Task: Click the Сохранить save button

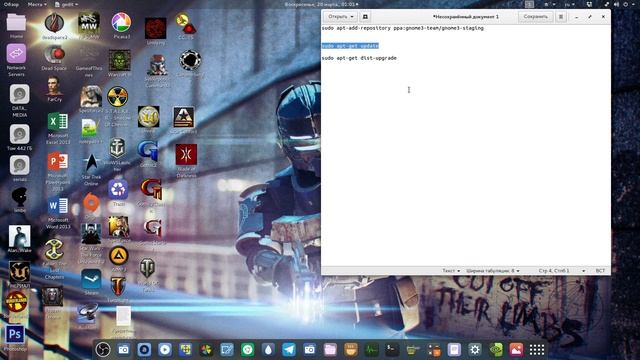Action: click(x=536, y=17)
